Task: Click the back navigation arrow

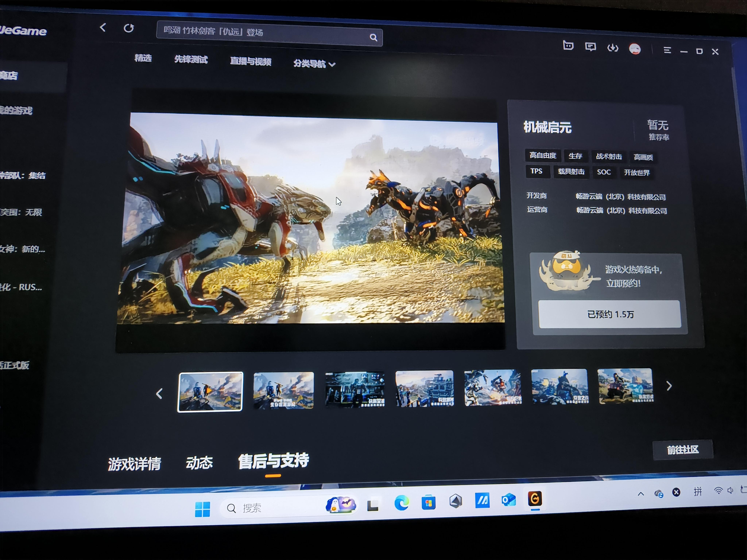Action: [103, 27]
